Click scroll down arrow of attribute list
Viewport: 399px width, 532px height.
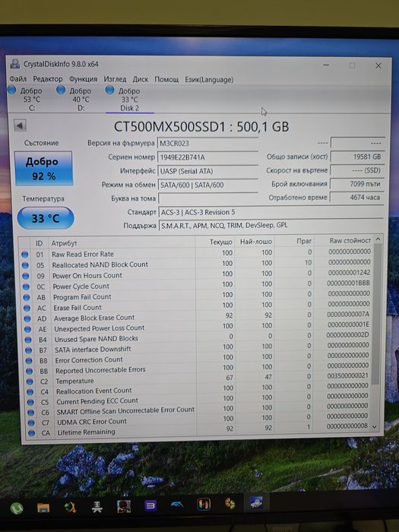pyautogui.click(x=375, y=427)
